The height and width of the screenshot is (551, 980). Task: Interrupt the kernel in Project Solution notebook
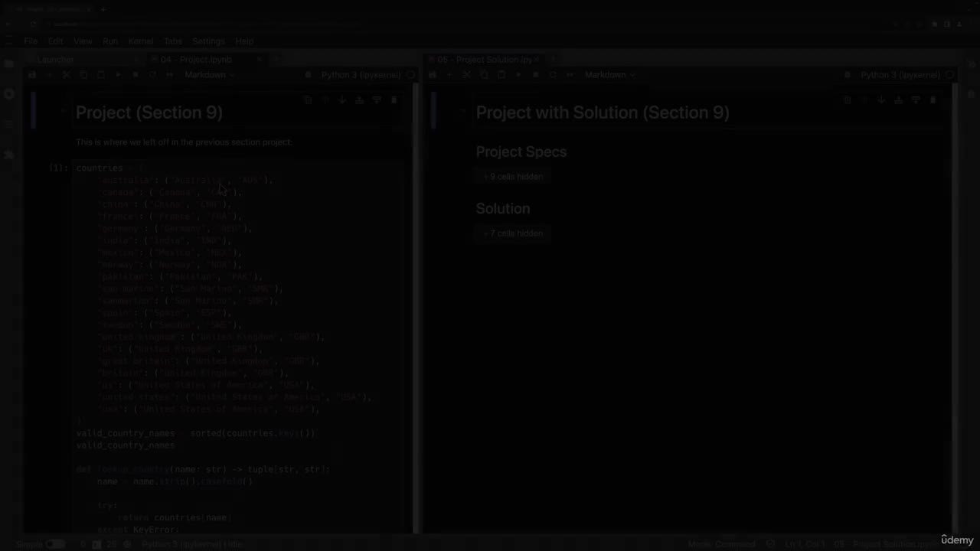pyautogui.click(x=535, y=75)
